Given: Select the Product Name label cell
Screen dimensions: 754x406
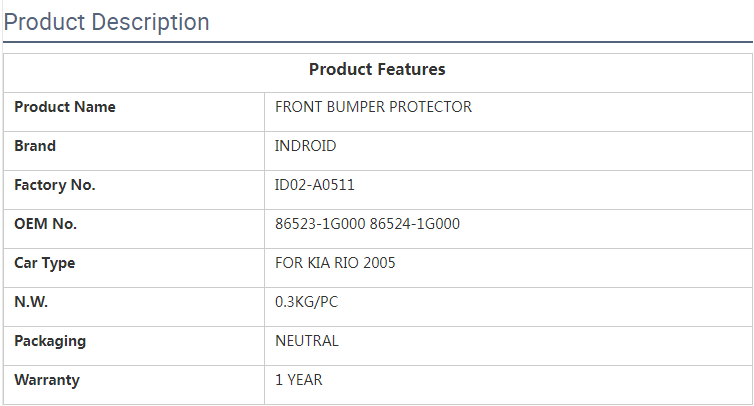Looking at the screenshot, I should click(x=65, y=107).
